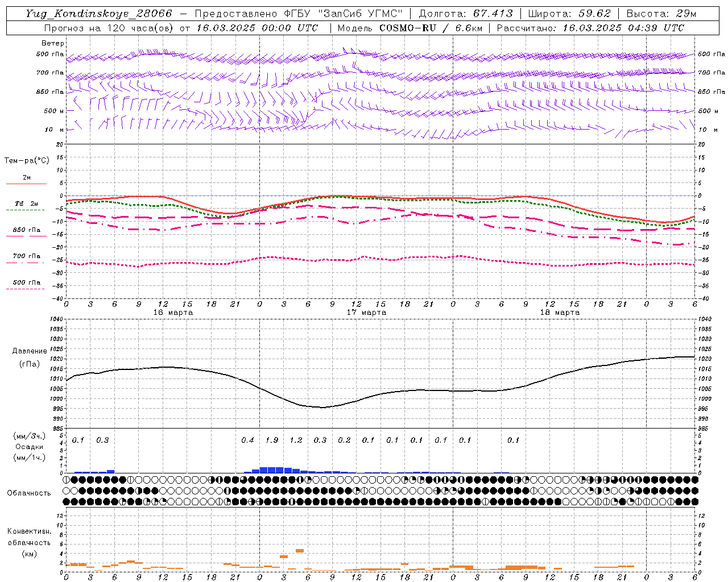This screenshot has height=582, width=728.
Task: Click the date label 16 марта
Action: [x=173, y=313]
